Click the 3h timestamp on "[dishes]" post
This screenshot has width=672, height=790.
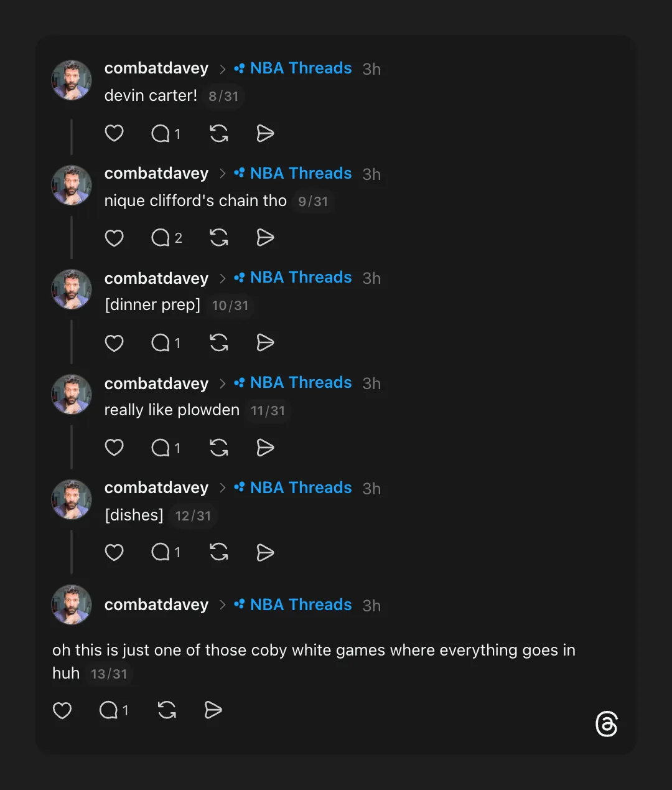pyautogui.click(x=371, y=489)
